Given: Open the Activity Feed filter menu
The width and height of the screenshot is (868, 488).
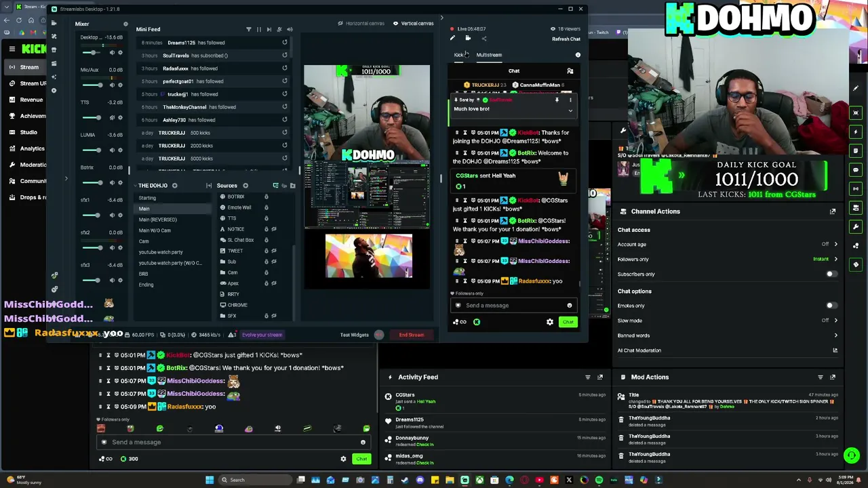Looking at the screenshot, I should tap(588, 377).
